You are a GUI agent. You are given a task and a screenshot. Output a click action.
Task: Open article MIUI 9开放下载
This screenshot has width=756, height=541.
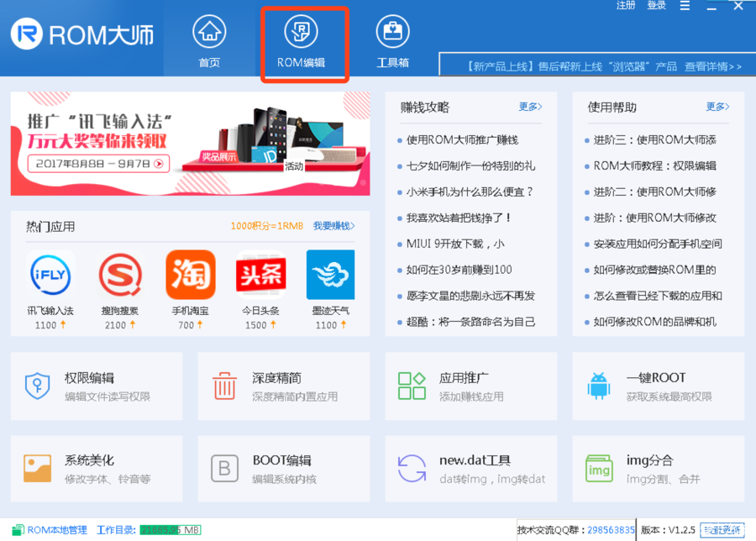click(455, 244)
